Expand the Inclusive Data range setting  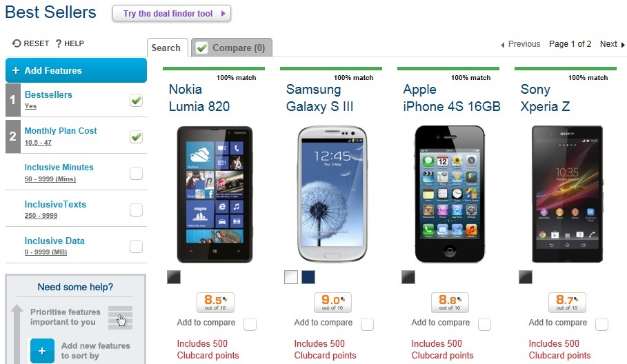[x=46, y=252]
